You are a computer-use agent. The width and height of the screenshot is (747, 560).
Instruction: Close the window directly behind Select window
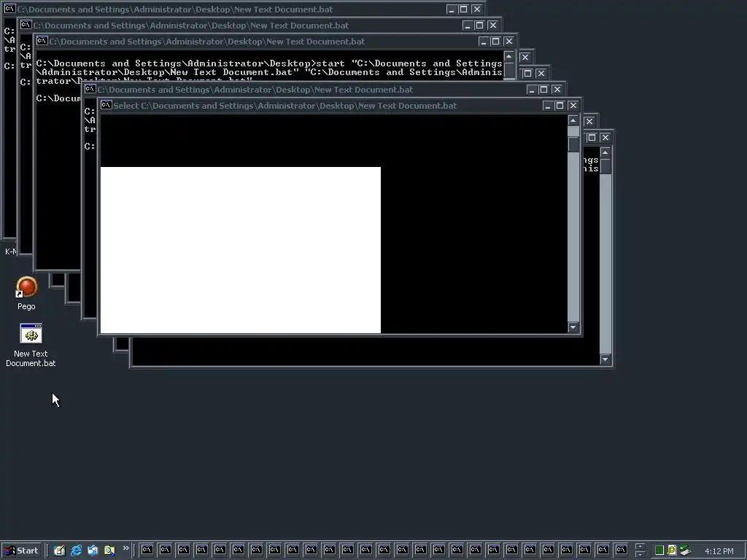(557, 90)
